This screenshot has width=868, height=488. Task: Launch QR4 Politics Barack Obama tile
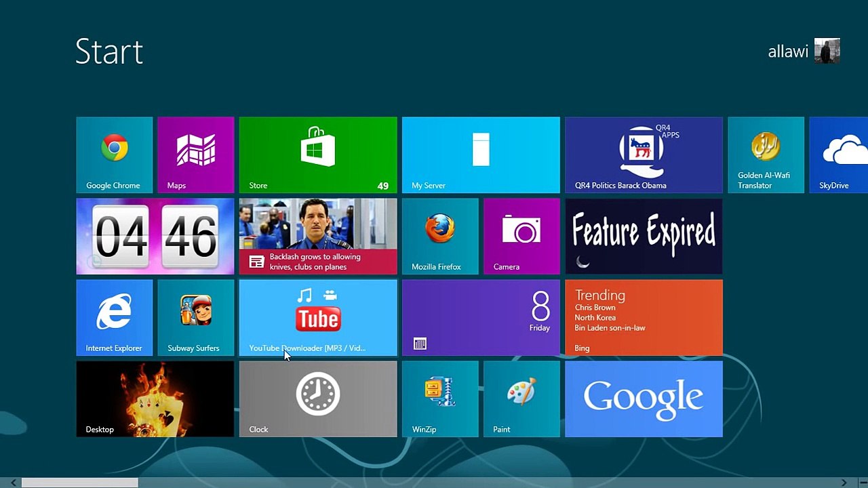(644, 155)
